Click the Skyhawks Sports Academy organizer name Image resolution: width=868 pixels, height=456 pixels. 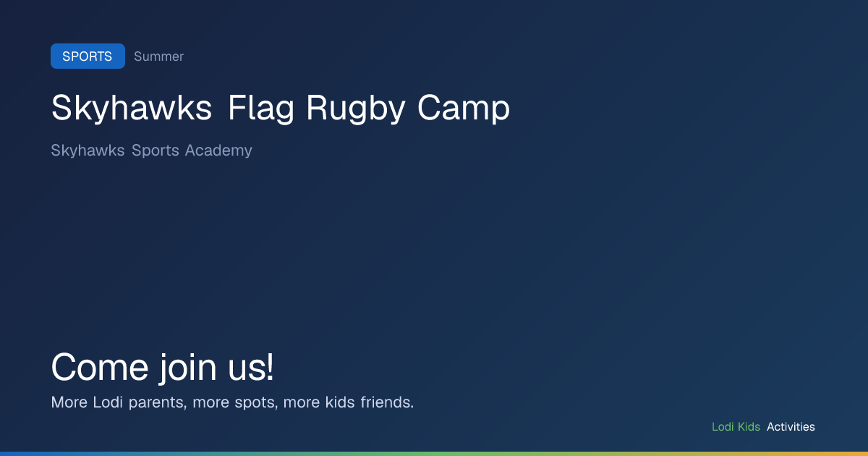151,151
